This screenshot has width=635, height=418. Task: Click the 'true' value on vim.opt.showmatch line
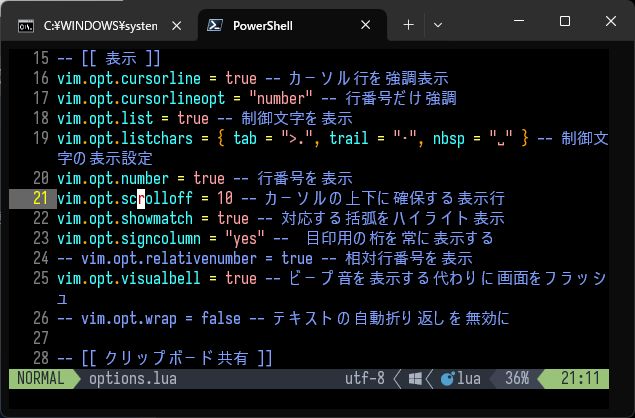pyautogui.click(x=233, y=218)
